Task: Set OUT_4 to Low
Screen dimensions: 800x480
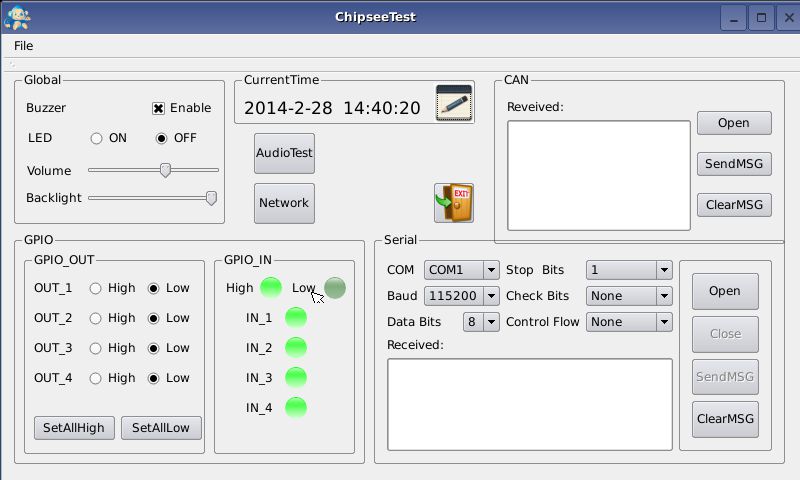Action: click(153, 378)
